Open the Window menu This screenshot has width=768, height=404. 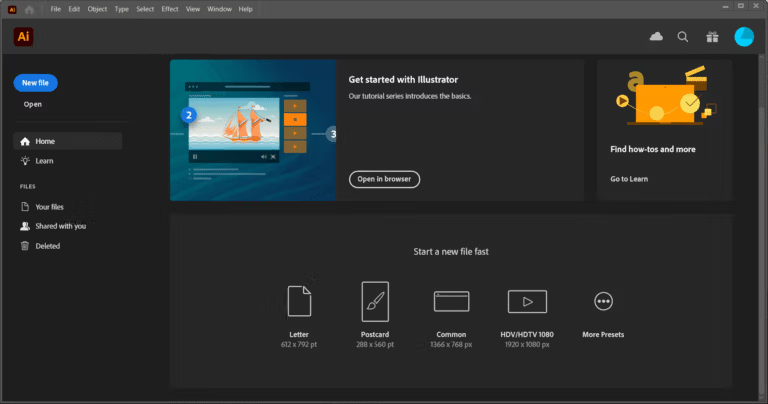(219, 9)
